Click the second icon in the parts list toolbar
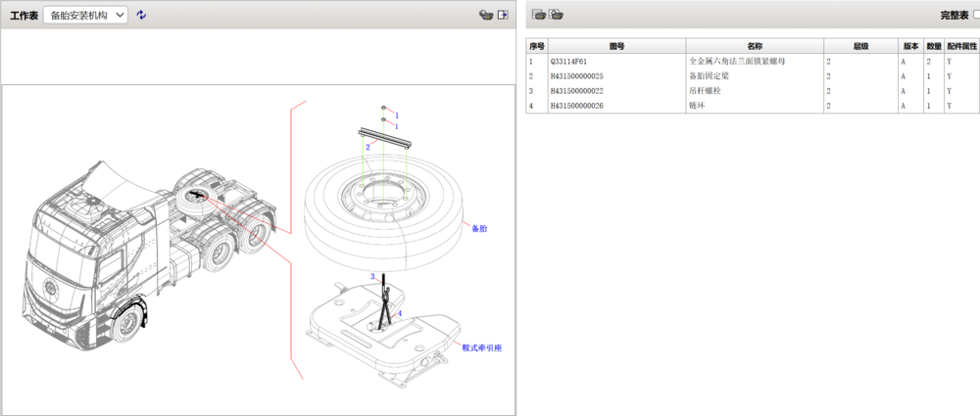This screenshot has height=416, width=980. click(556, 15)
